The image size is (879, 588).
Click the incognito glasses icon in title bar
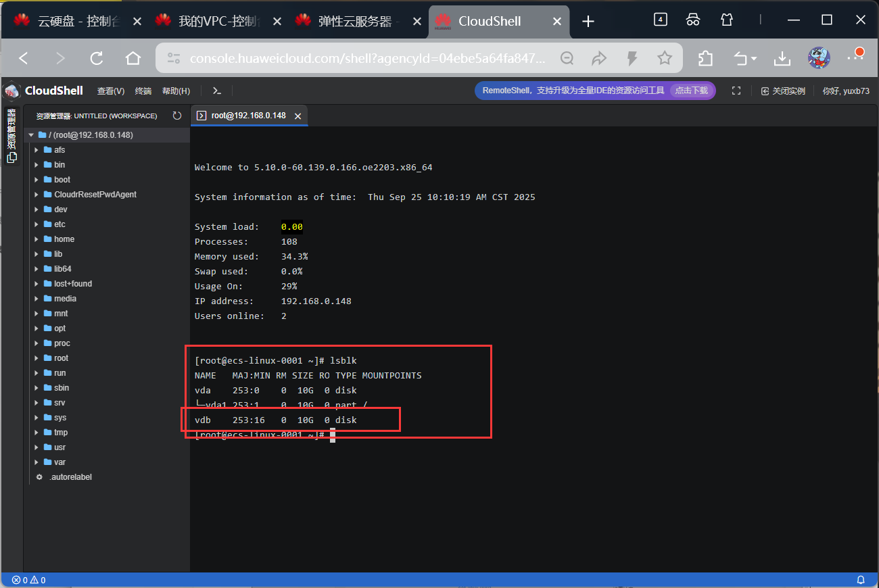pyautogui.click(x=693, y=20)
